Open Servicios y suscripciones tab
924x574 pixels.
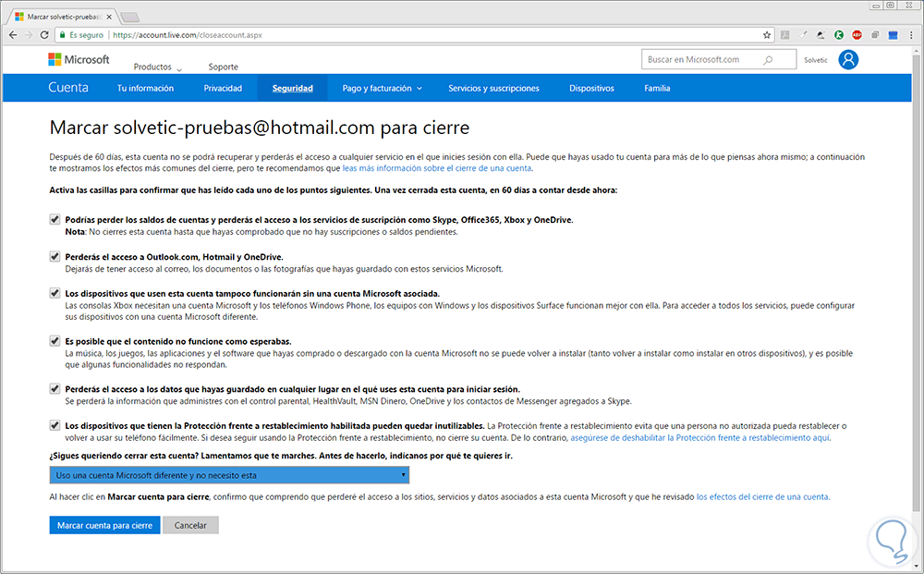[x=493, y=89]
